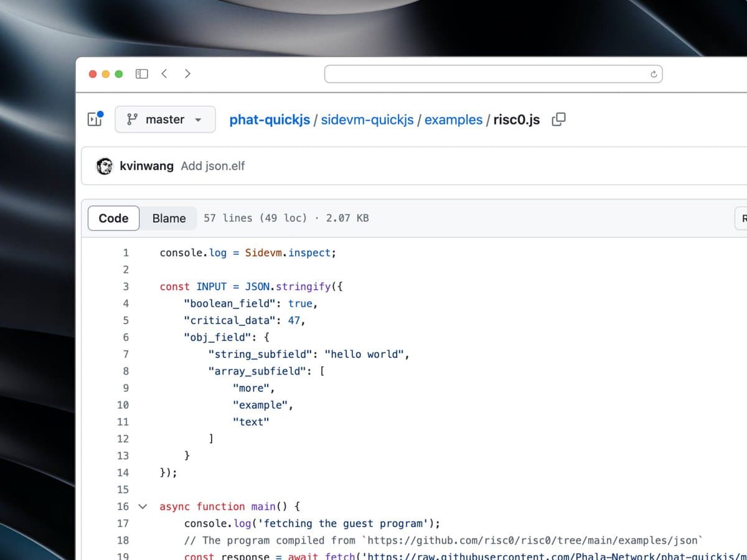Click line number 14 in the gutter
Viewport: 747px width, 560px height.
[123, 473]
